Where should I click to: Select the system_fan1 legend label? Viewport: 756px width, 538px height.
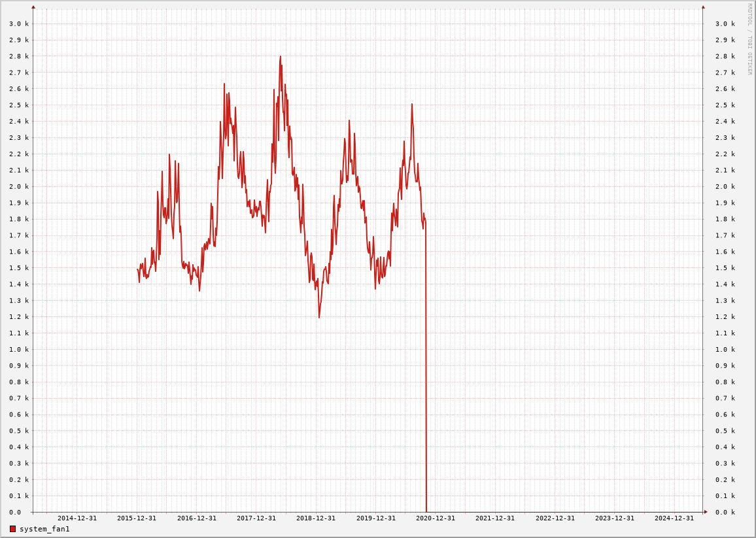pos(44,529)
